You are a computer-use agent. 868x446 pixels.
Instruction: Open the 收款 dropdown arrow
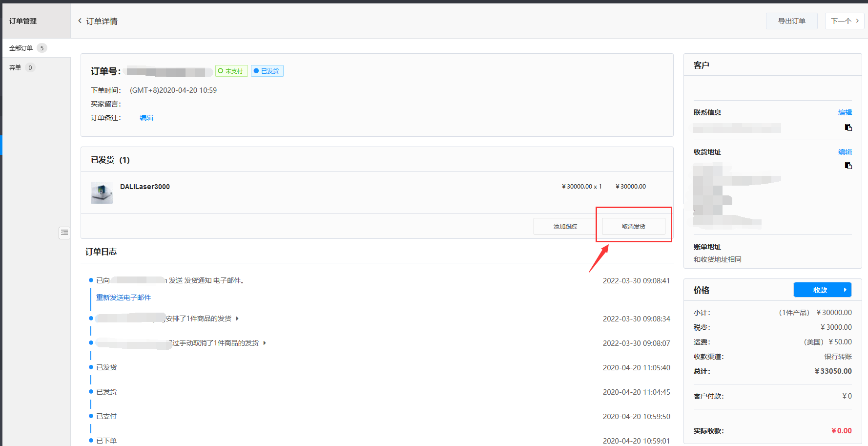[845, 290]
